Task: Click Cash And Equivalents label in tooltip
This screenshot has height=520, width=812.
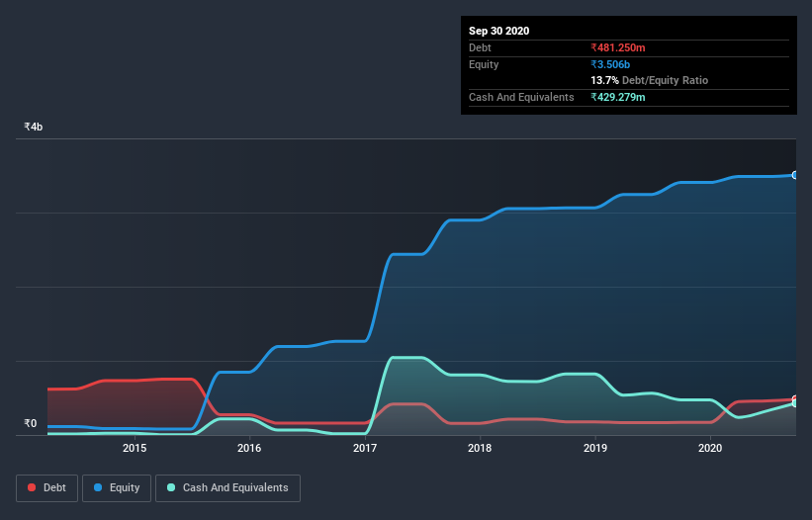Action: click(521, 97)
